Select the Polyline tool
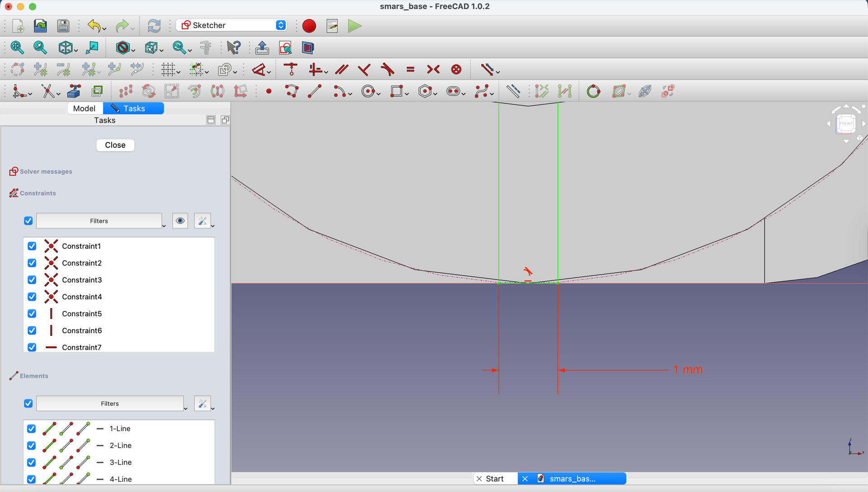 pos(292,91)
